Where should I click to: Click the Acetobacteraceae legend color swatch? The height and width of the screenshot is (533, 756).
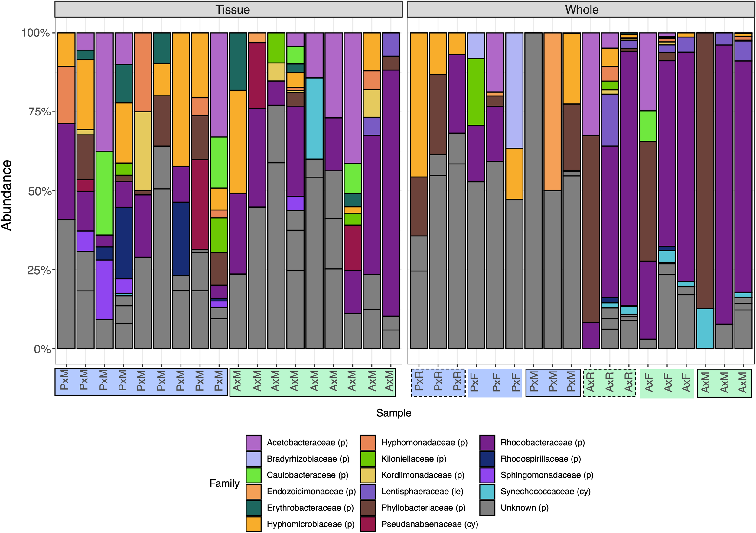pyautogui.click(x=253, y=443)
